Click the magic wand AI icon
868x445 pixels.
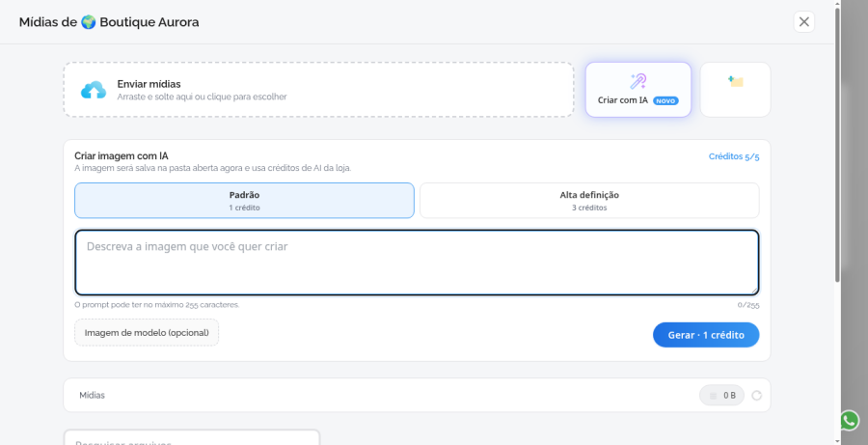(638, 81)
